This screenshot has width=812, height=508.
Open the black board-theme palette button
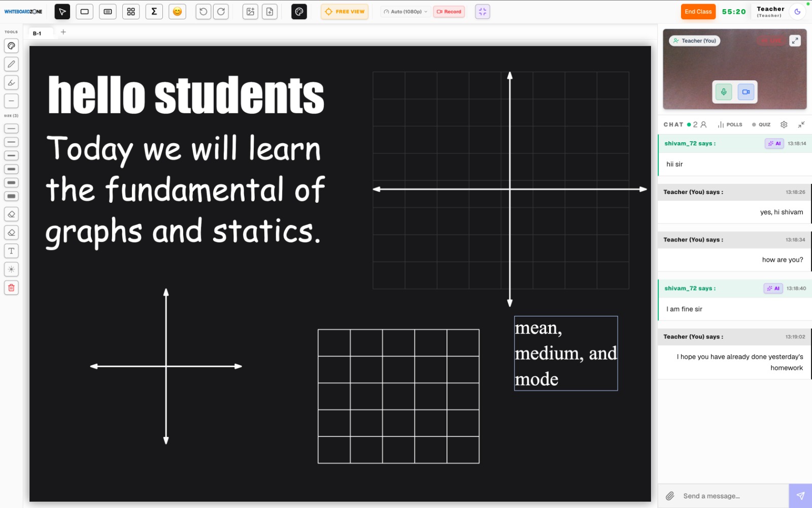[x=299, y=12]
